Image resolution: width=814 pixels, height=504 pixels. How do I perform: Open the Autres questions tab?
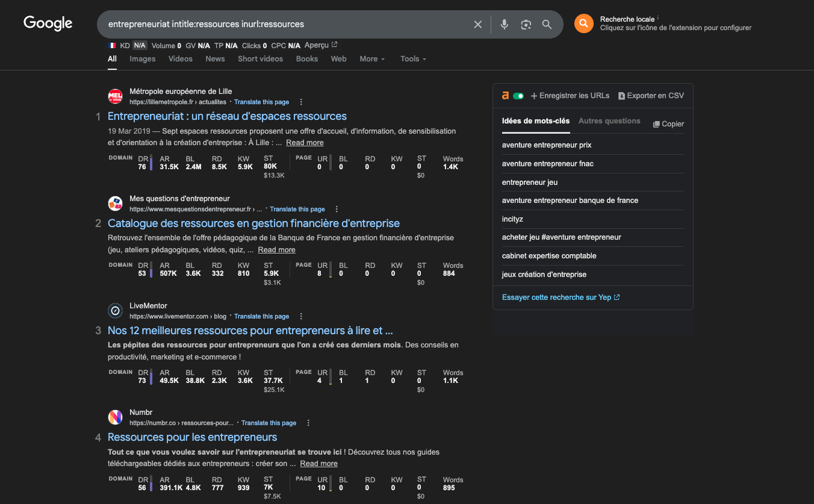[609, 120]
